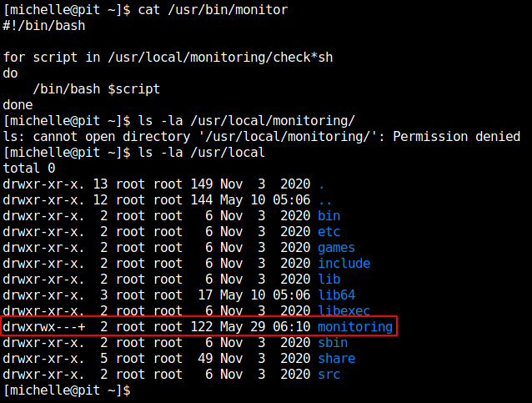Click the include directory name

point(343,263)
